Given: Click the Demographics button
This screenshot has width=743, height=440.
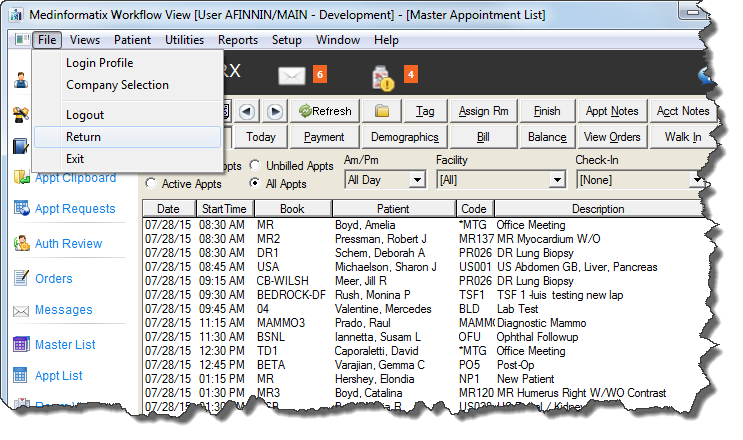Looking at the screenshot, I should click(x=404, y=137).
